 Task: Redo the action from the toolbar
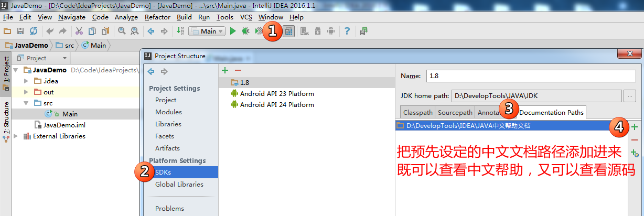[x=63, y=31]
